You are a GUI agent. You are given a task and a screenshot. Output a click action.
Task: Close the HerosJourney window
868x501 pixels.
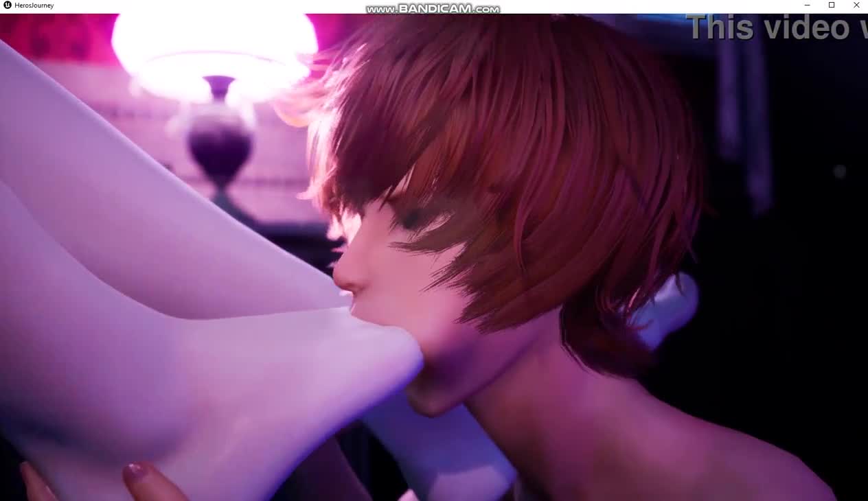pos(856,5)
